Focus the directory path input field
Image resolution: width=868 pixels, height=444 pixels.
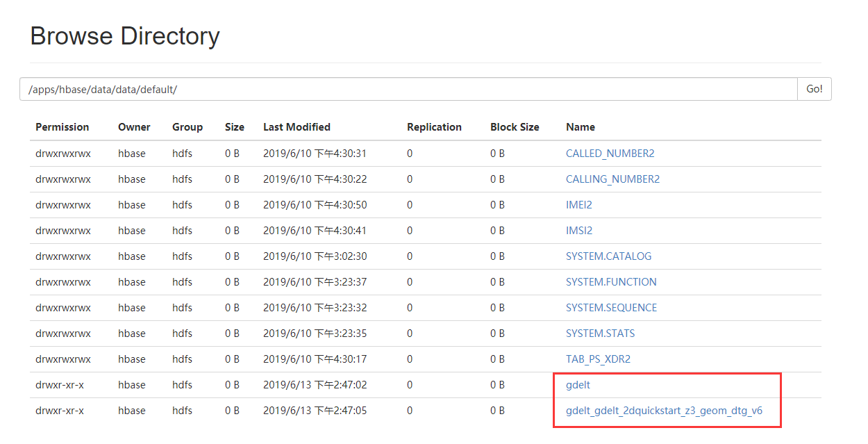tap(408, 90)
